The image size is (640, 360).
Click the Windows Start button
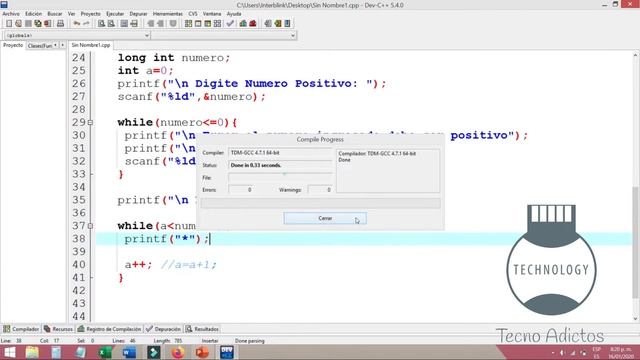(x=9, y=352)
